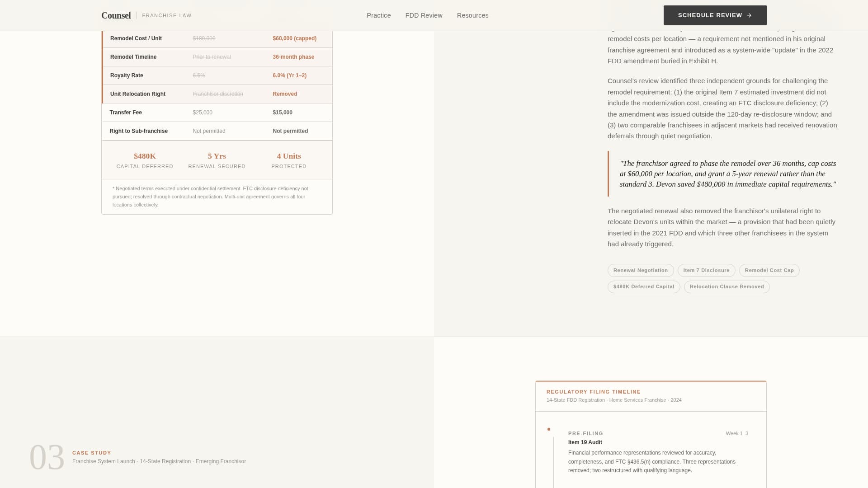Click the arrow icon inside SCHEDULE REVIEW
Image resolution: width=868 pixels, height=488 pixels.
(750, 15)
